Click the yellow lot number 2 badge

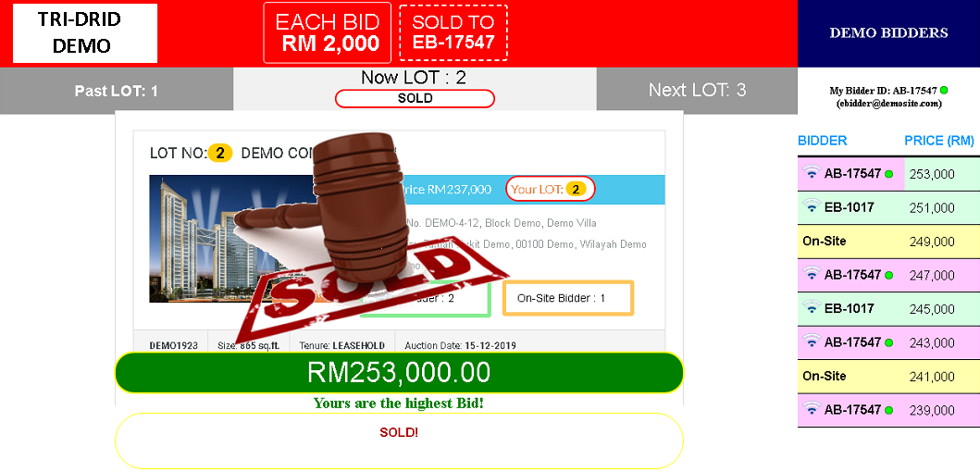click(x=220, y=153)
